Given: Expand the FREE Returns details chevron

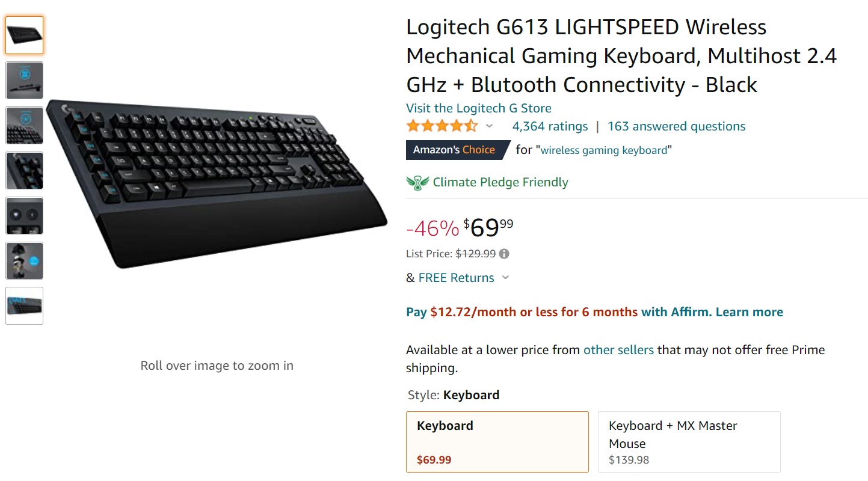Looking at the screenshot, I should click(x=505, y=278).
